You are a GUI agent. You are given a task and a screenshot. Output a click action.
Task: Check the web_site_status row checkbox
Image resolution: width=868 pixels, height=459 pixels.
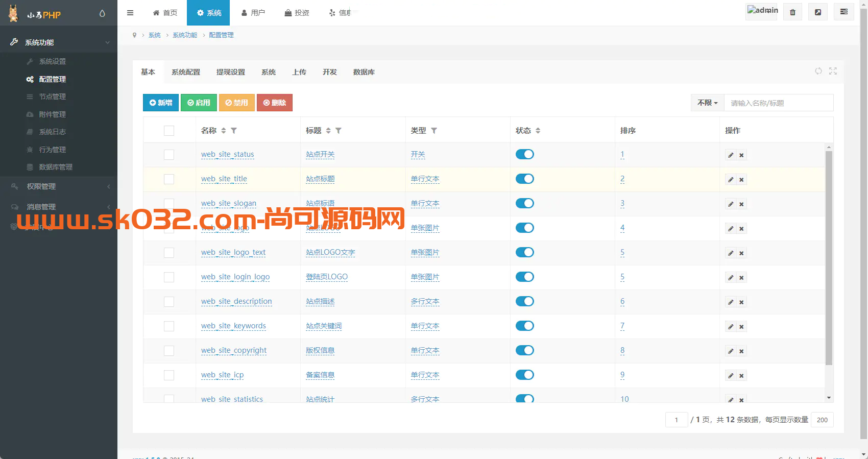click(169, 155)
